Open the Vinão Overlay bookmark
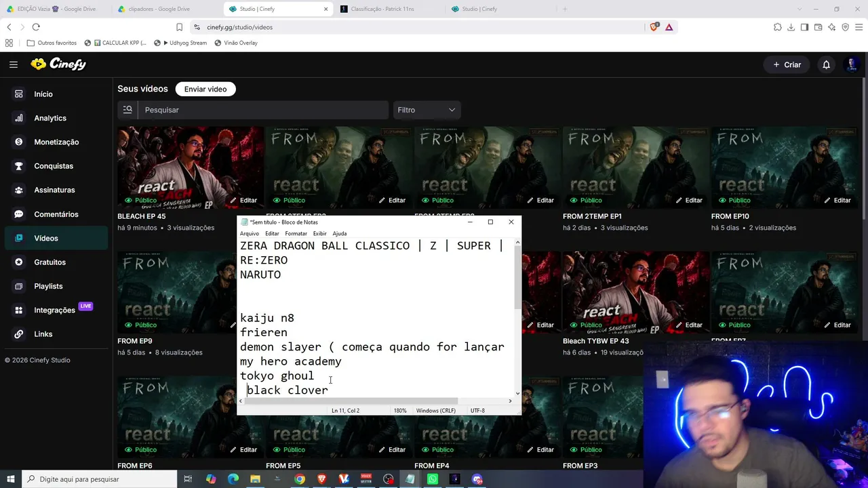 click(236, 43)
